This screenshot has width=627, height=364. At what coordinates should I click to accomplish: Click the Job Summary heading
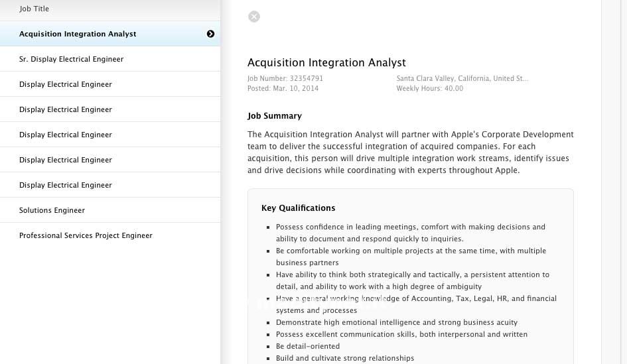point(275,116)
